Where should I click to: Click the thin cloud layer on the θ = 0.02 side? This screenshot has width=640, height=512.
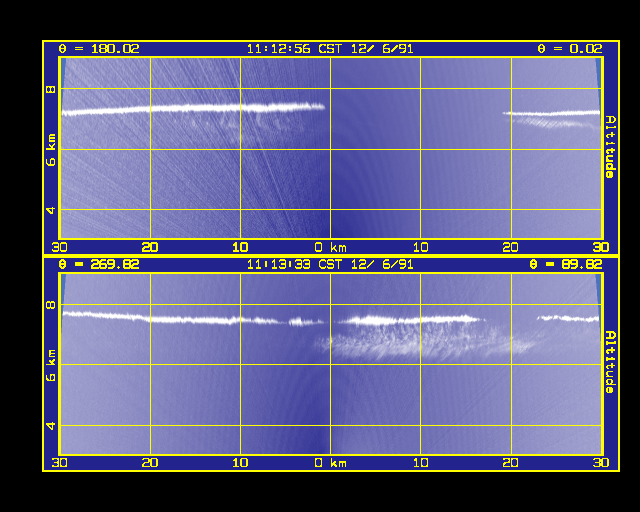point(551,114)
